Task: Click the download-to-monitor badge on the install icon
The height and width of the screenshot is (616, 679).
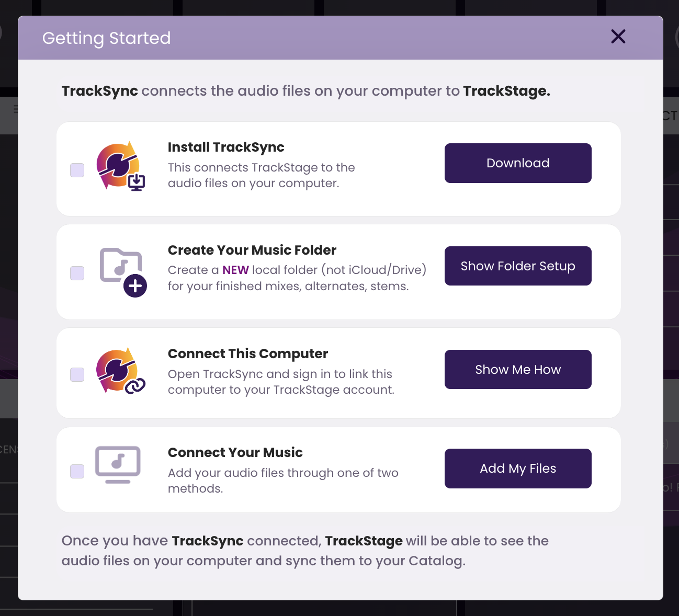Action: pyautogui.click(x=137, y=182)
